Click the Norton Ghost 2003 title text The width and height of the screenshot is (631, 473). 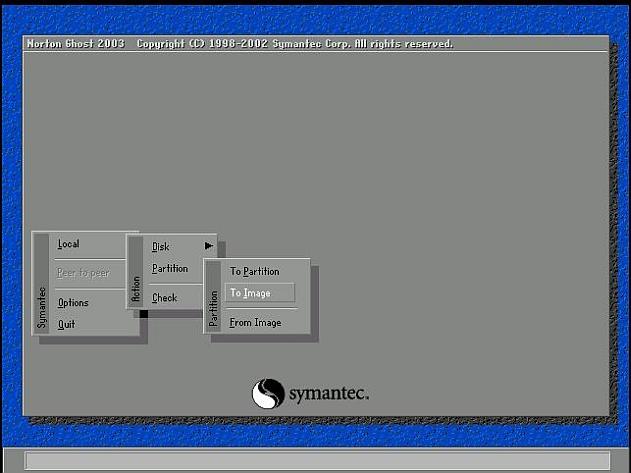tap(76, 43)
